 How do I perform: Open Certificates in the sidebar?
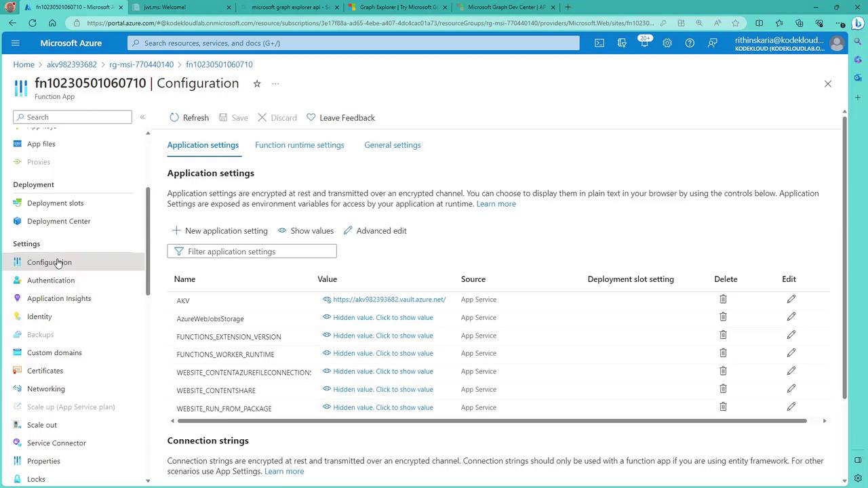[x=45, y=371]
